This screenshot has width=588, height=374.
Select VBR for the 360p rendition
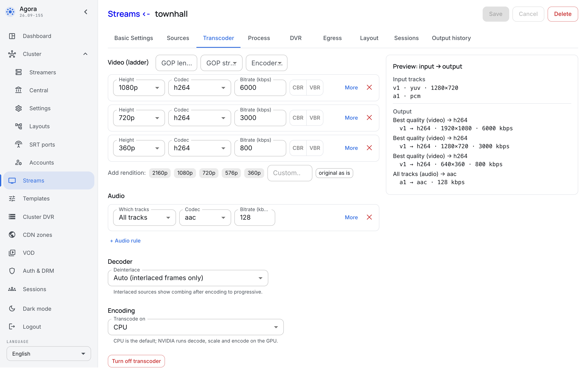(x=315, y=148)
